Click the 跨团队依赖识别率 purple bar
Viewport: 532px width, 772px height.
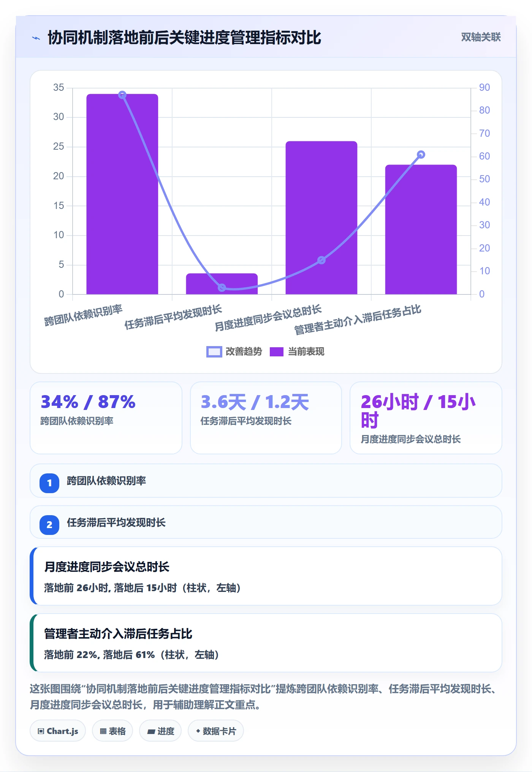122,194
